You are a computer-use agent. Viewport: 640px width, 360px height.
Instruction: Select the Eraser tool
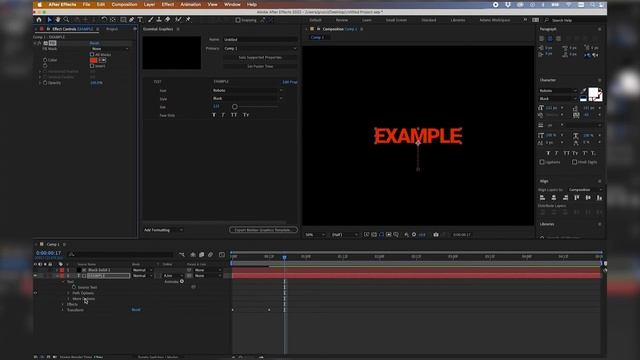tap(167, 20)
